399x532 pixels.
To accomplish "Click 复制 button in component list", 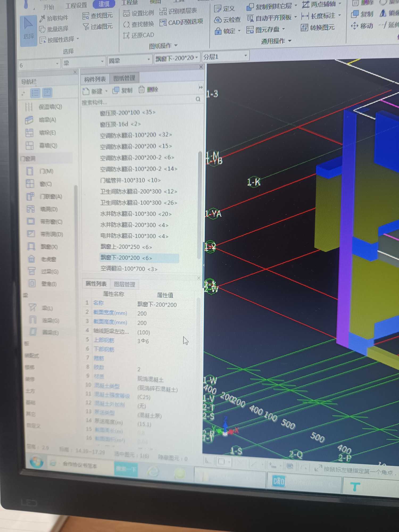I will [x=123, y=90].
